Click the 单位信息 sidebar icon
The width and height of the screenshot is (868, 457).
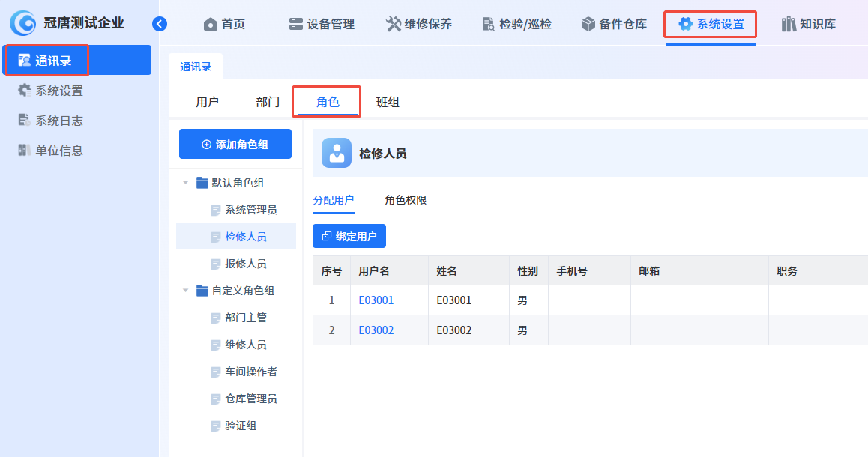[25, 151]
